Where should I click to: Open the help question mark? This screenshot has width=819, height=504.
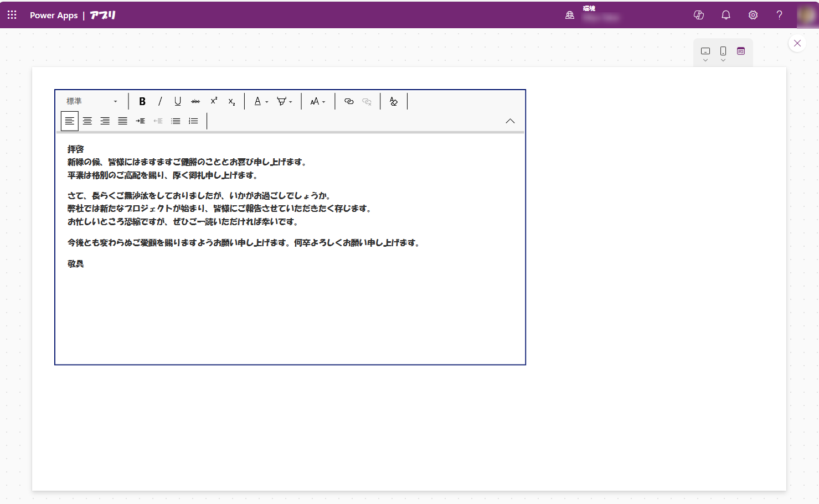click(780, 15)
